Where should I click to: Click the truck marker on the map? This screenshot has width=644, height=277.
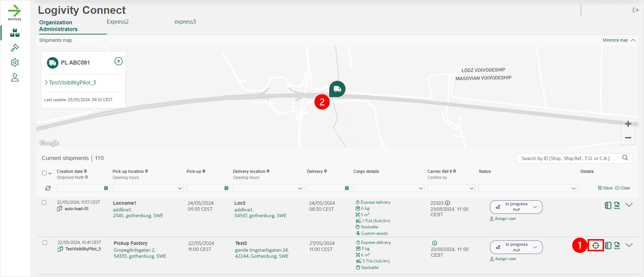[337, 89]
